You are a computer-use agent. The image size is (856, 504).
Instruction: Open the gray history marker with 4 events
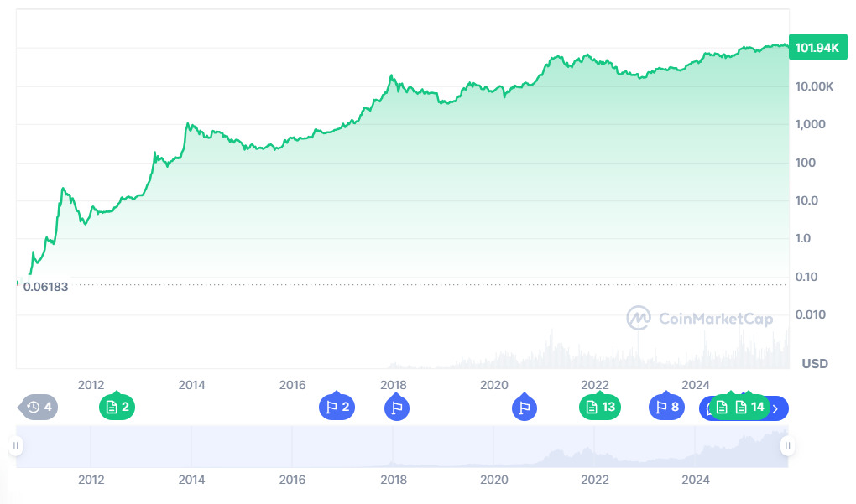click(39, 408)
